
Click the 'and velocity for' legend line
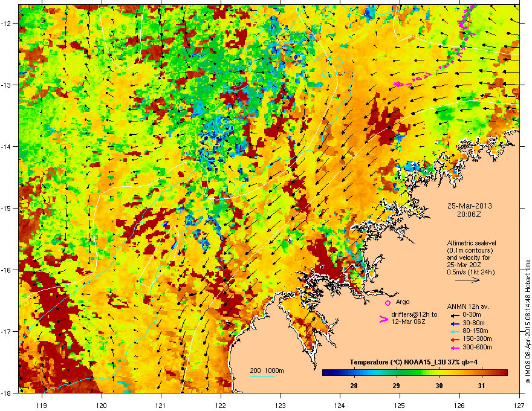(x=470, y=257)
